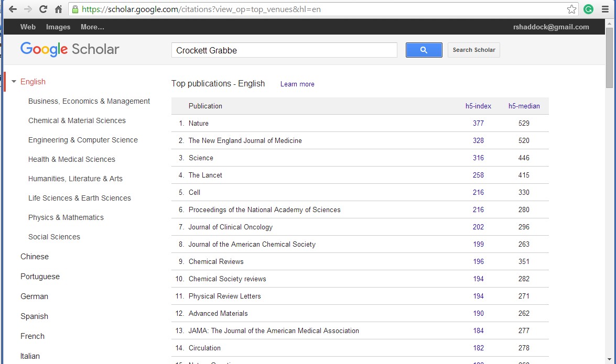Click the page vertical scrollbar thumb
The width and height of the screenshot is (616, 364).
click(609, 57)
